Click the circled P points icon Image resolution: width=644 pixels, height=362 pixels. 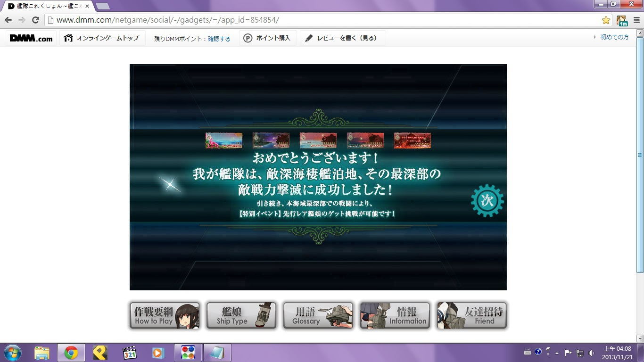pos(248,38)
